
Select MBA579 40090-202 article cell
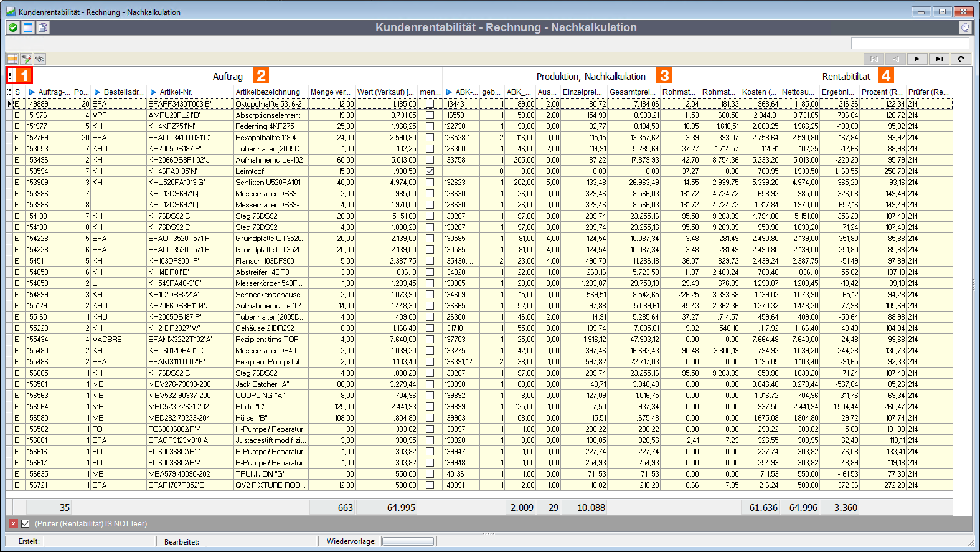pos(190,474)
